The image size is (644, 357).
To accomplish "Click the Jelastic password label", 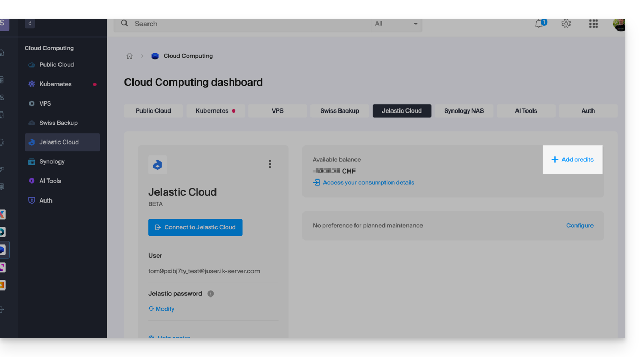I will (175, 294).
